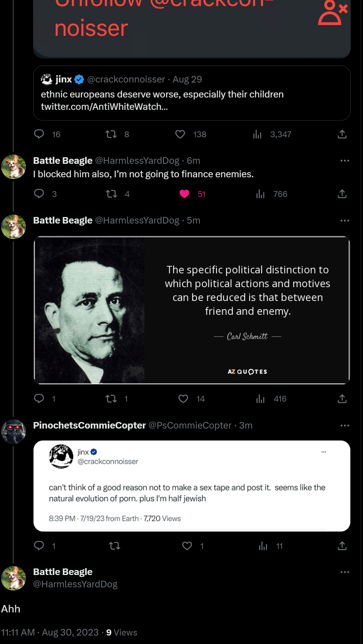This screenshot has height=644, width=363.
Task: Like the Carl Schmitt quote tweet
Action: (183, 399)
